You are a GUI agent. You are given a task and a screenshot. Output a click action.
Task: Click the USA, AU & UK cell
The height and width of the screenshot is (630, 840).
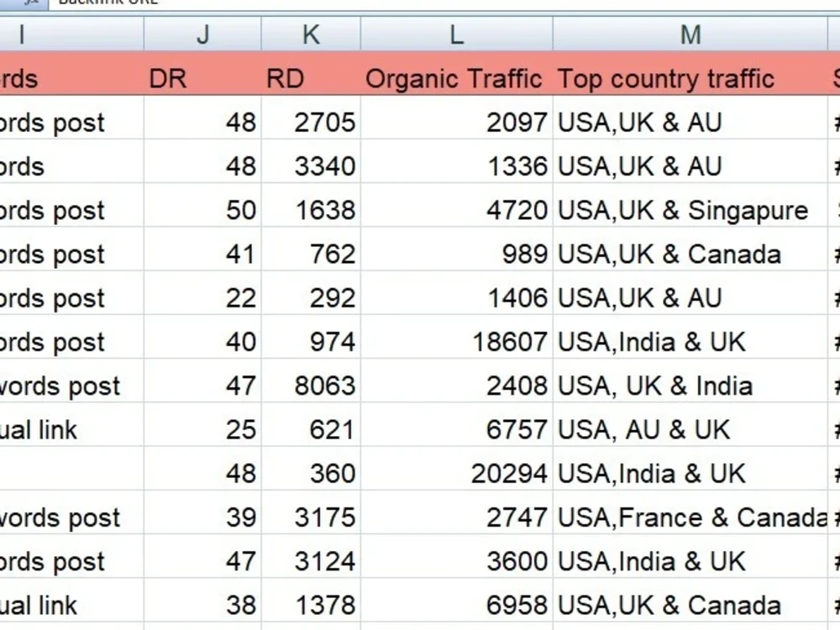point(690,426)
